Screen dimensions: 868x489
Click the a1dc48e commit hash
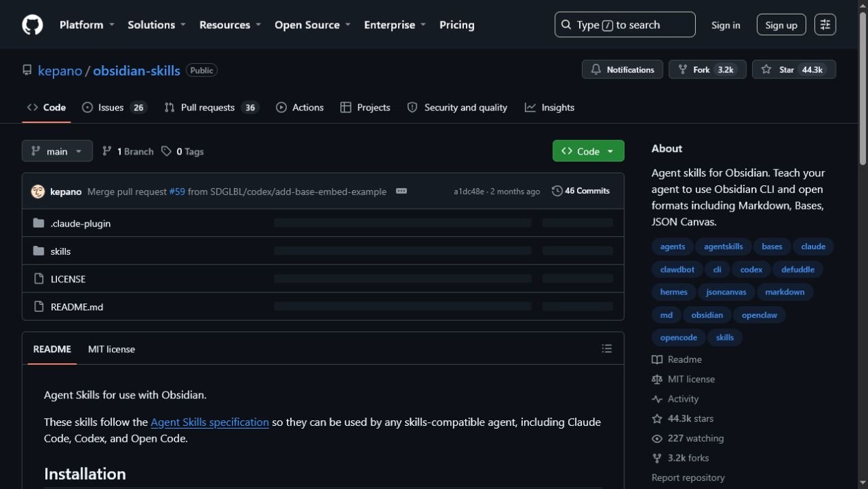469,191
